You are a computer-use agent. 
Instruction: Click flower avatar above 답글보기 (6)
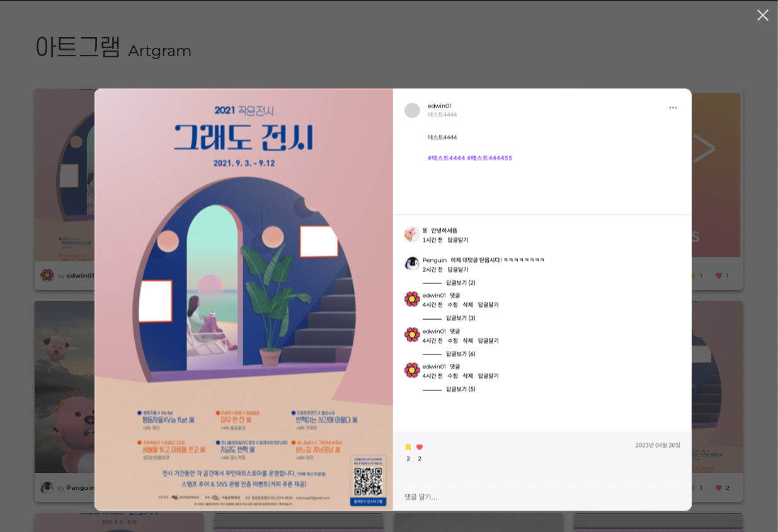412,335
